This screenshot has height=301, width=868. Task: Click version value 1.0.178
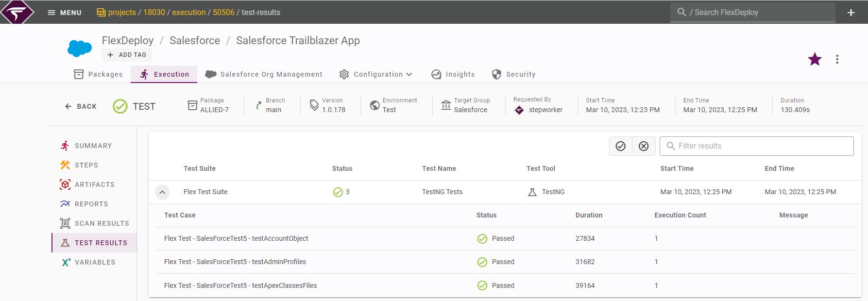click(x=334, y=110)
